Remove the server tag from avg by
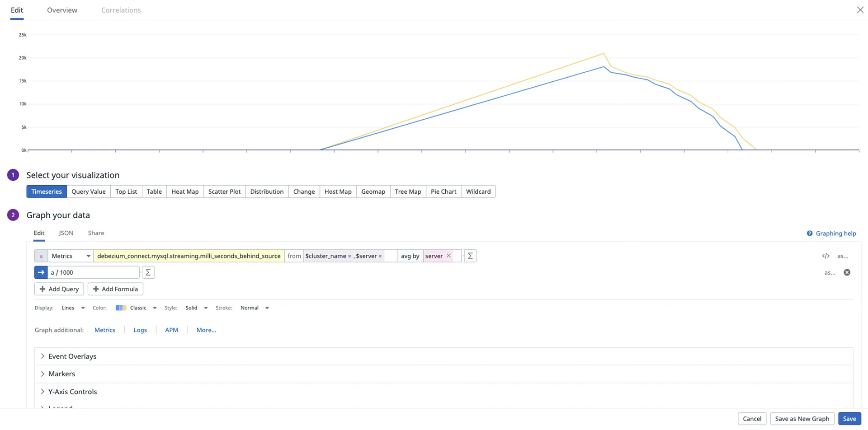868x430 pixels. click(x=448, y=256)
